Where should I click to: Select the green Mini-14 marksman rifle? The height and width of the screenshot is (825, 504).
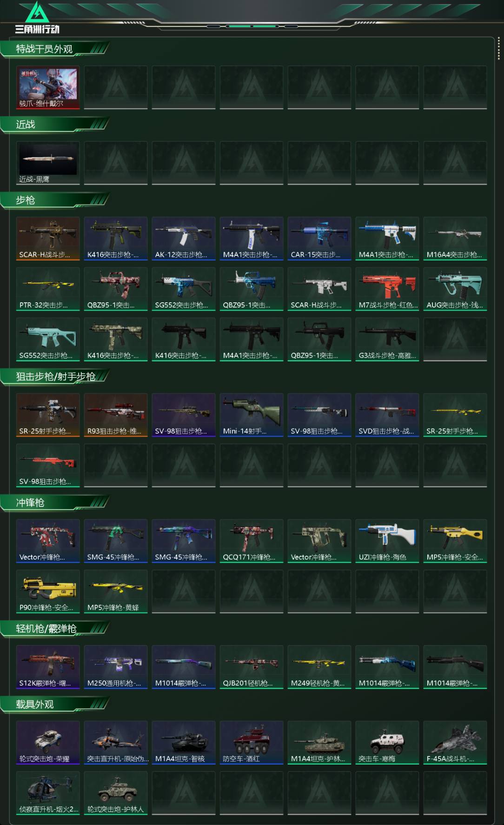coord(252,415)
